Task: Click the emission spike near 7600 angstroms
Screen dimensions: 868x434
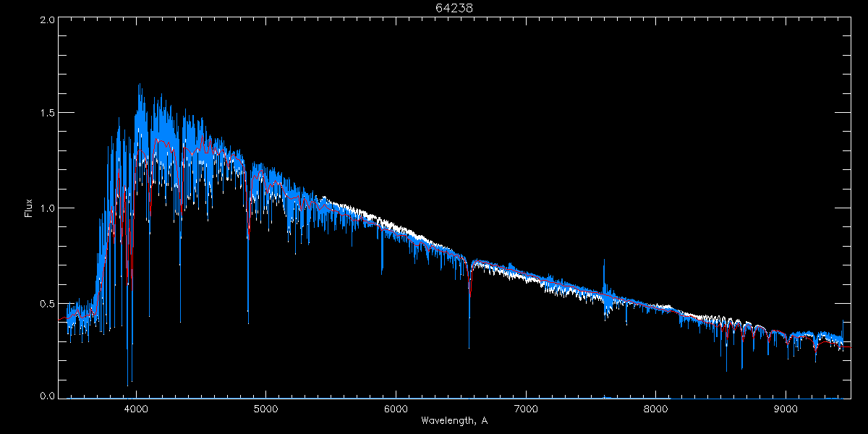Action: coord(604,262)
